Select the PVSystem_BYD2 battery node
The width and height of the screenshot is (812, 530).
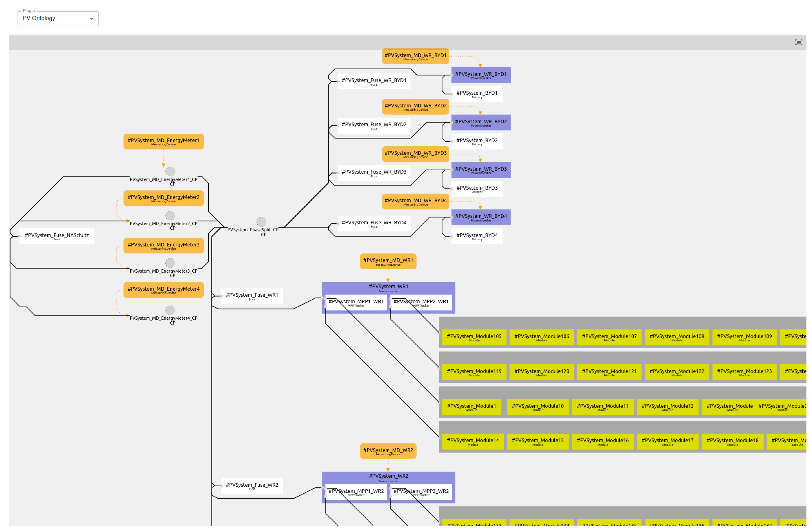[x=477, y=141]
